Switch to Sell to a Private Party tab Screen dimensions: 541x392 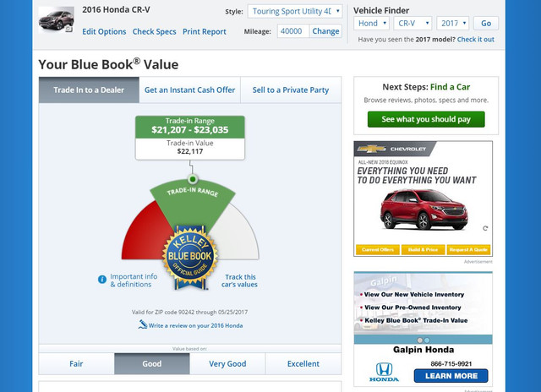pos(291,90)
